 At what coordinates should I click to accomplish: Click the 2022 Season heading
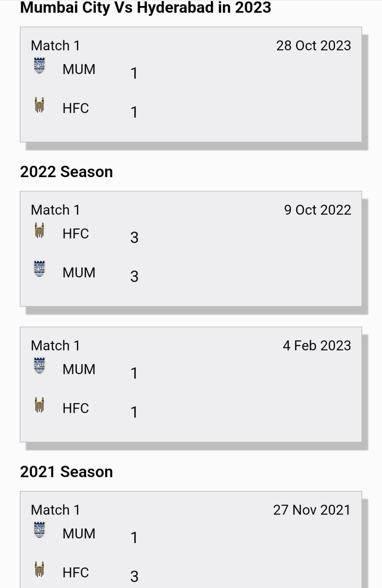pyautogui.click(x=66, y=172)
